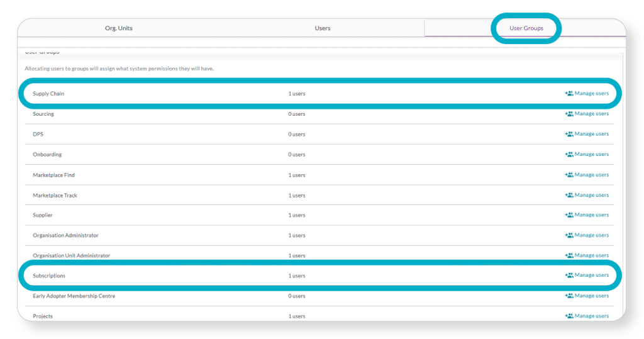Open Manage users link for Supply Chain
The width and height of the screenshot is (644, 339).
(591, 93)
